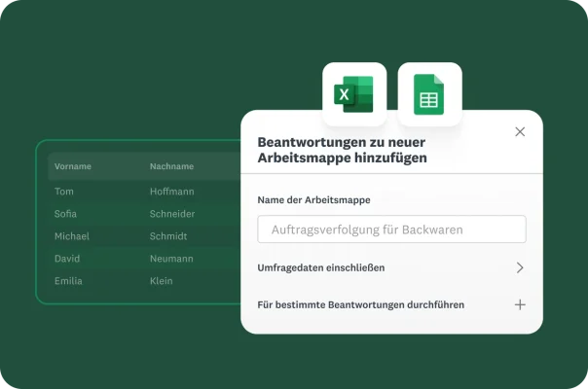Expand Umfragedaten einschließen chevron
The width and height of the screenshot is (588, 389).
click(520, 267)
